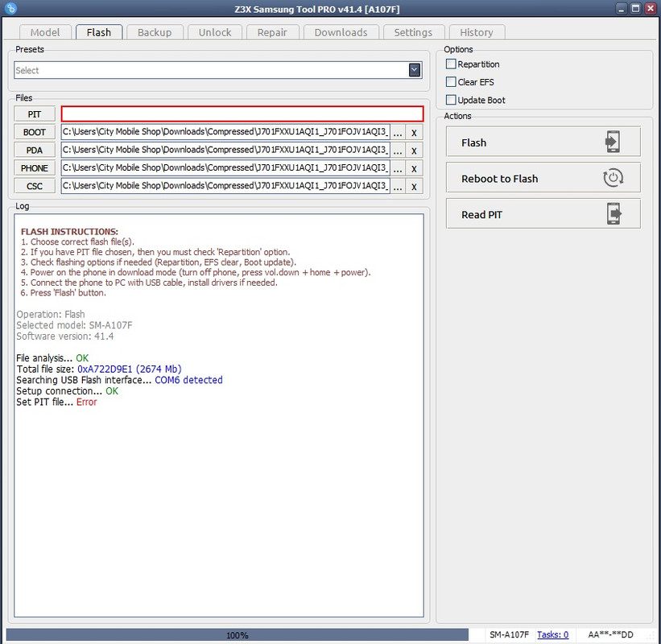
Task: Click 'Operation: Flash' log line
Action: point(51,315)
